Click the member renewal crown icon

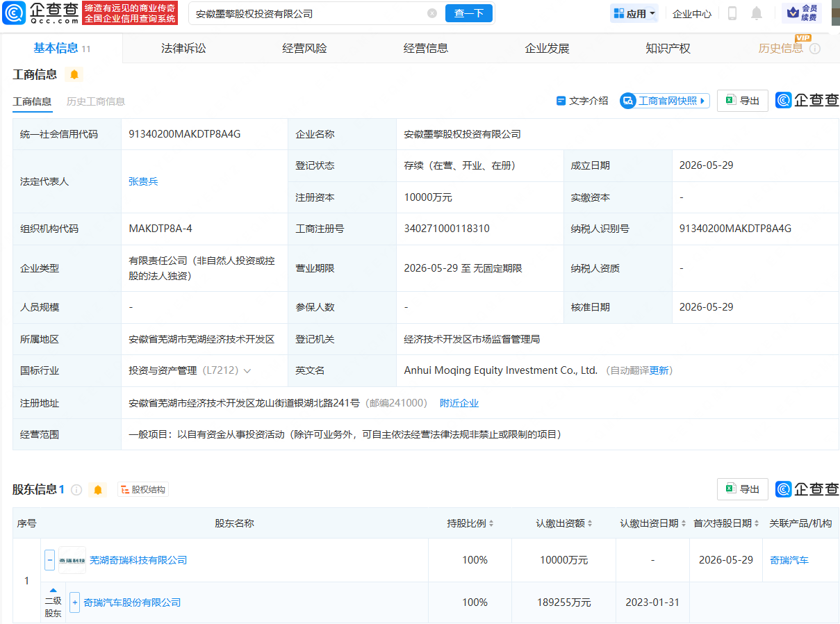[x=801, y=13]
